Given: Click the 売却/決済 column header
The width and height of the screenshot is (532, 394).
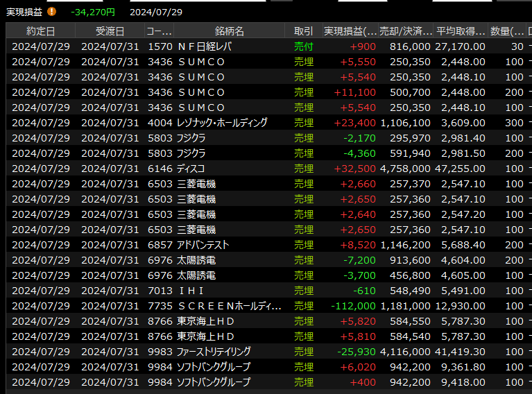Looking at the screenshot, I should 406,31.
